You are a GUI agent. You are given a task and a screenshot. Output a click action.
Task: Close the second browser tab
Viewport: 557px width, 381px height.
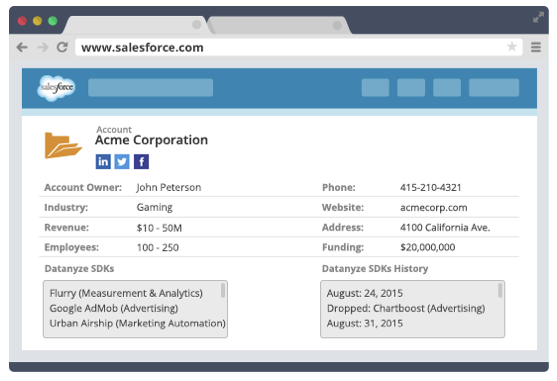pos(337,25)
